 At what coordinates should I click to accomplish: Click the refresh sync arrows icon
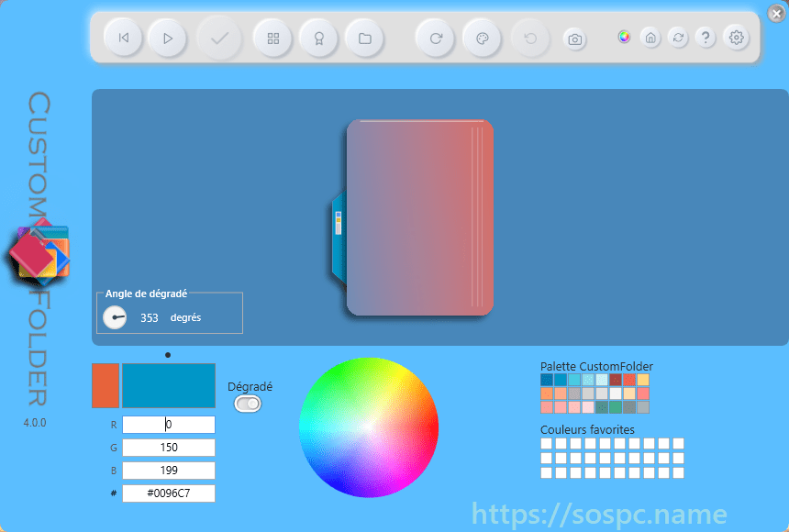678,38
